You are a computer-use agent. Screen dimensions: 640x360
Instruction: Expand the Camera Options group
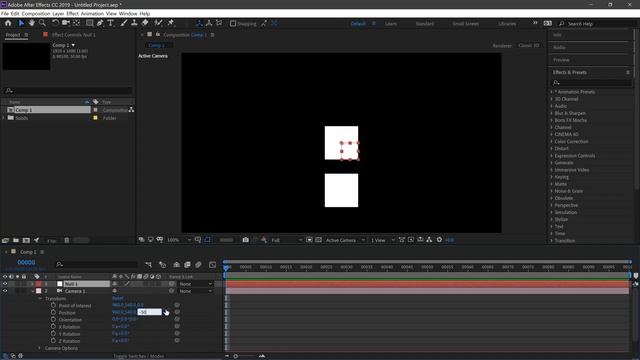40,348
